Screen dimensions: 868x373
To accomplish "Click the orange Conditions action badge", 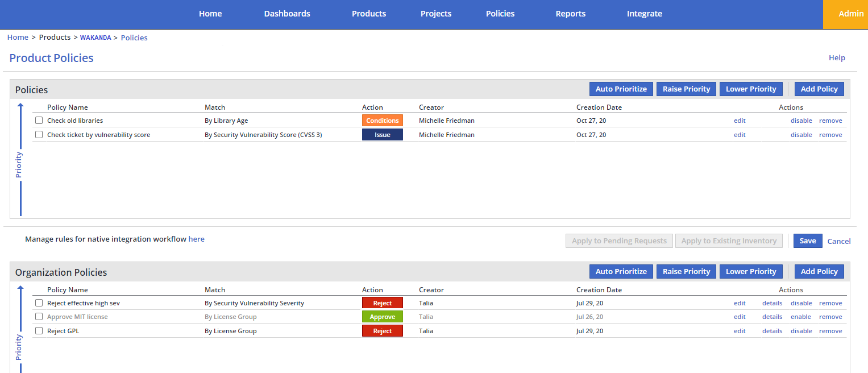I will click(382, 121).
